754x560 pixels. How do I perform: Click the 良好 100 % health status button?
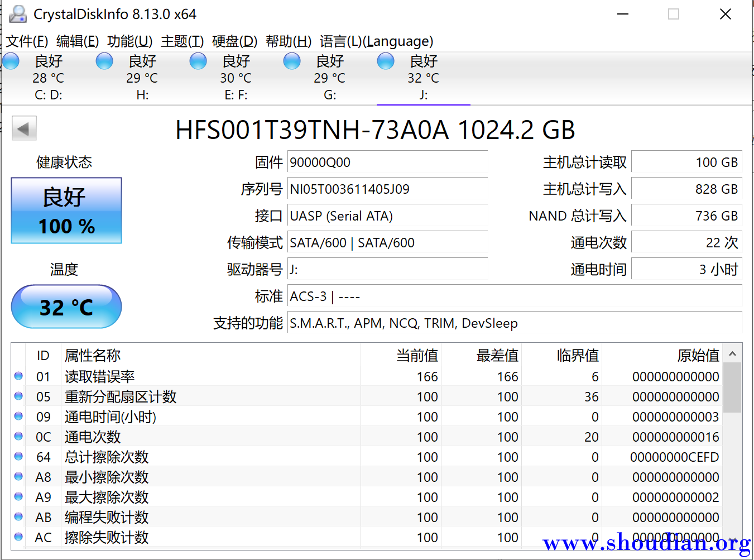(x=66, y=210)
